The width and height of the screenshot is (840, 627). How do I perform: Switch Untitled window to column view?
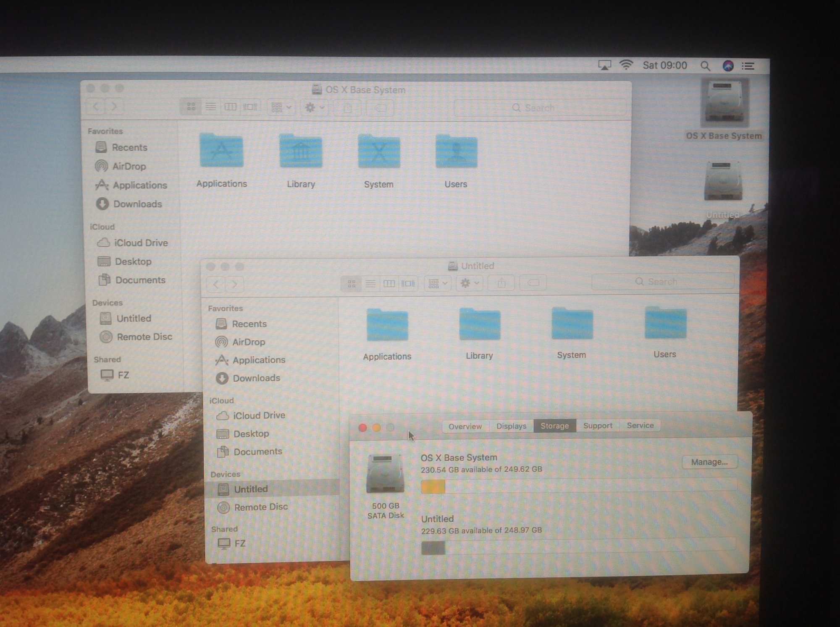(x=389, y=284)
